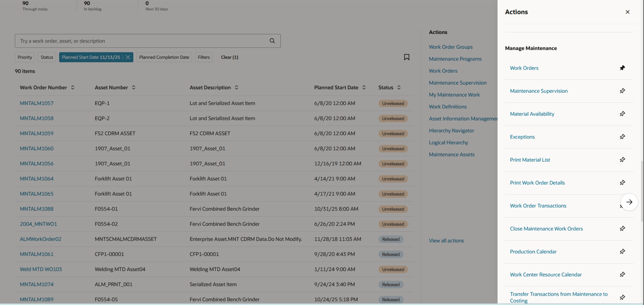Remove the Planned Start Date filter chip

pos(128,57)
